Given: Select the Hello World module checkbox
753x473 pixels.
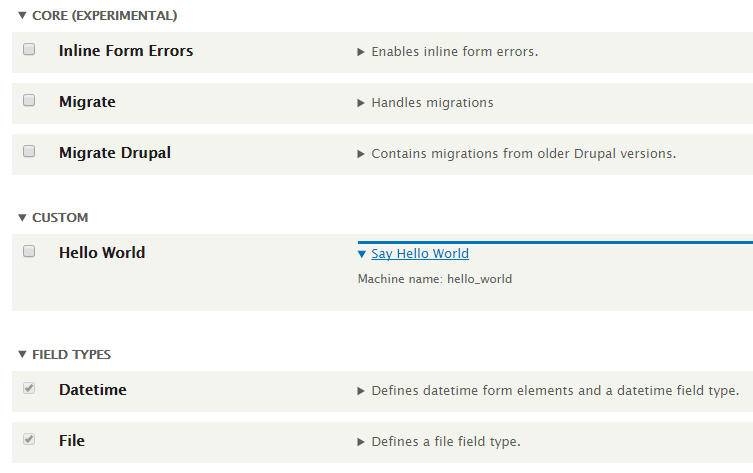Looking at the screenshot, I should pos(29,251).
